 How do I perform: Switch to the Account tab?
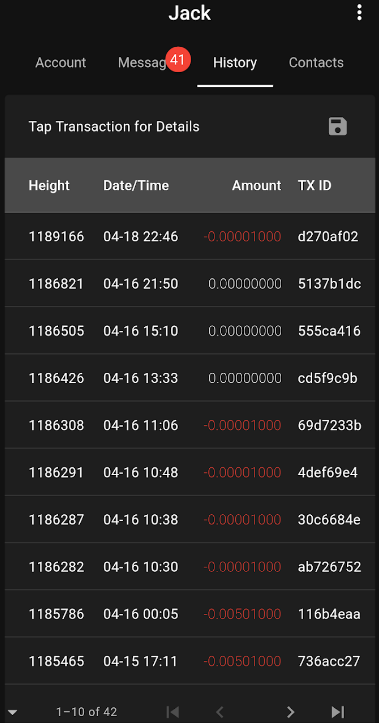[x=60, y=63]
